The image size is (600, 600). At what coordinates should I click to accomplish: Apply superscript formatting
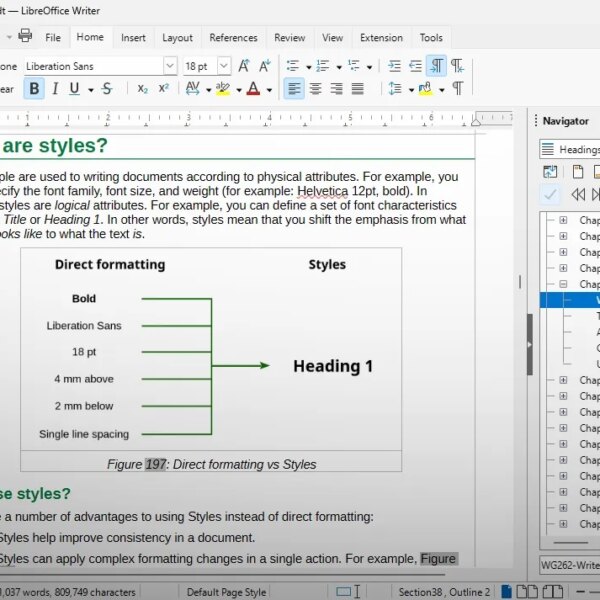(164, 88)
